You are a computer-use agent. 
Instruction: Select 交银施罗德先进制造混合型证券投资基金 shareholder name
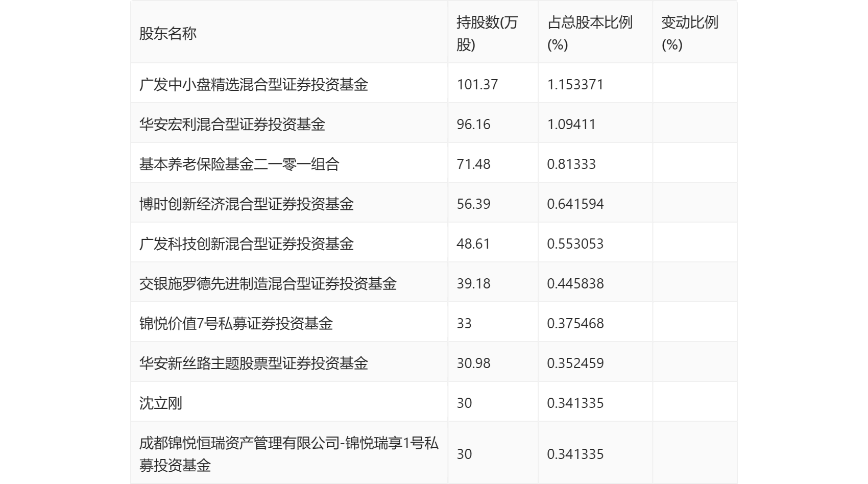268,283
